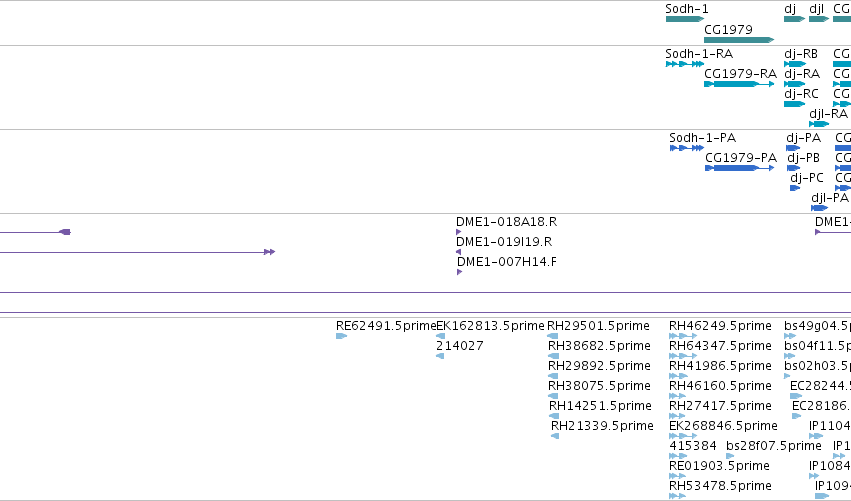Click the djl gene label
This screenshot has height=501, width=851.
coord(816,9)
